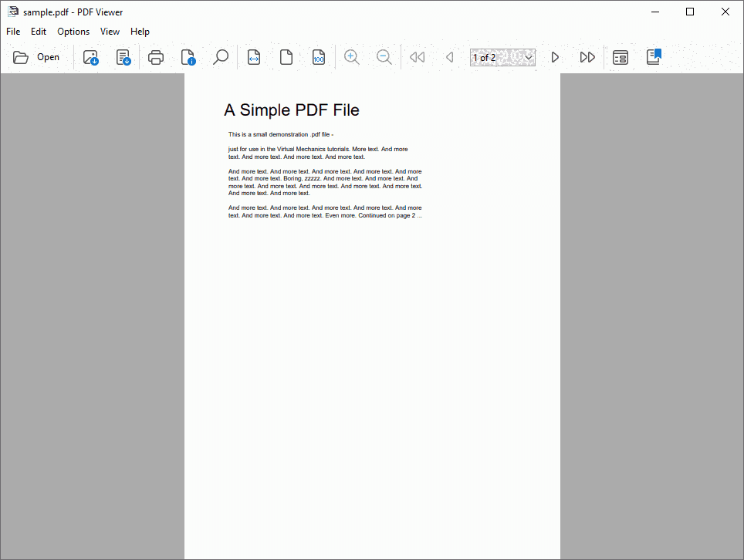Toggle the bookmarks panel
Image resolution: width=744 pixels, height=560 pixels.
click(x=653, y=56)
